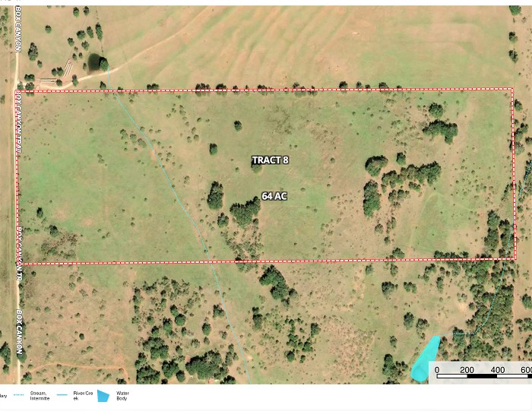Click the BOX CANYON label at top left
This screenshot has width=532, height=411.
18,29
